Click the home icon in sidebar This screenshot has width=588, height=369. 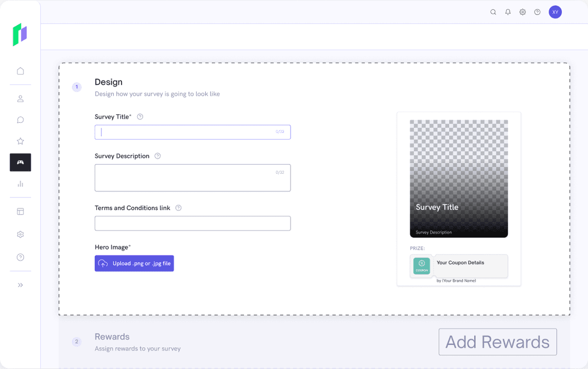(x=20, y=71)
